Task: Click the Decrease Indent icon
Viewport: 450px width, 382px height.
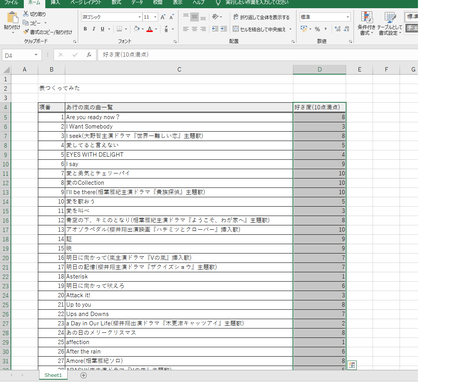Action: (215, 29)
